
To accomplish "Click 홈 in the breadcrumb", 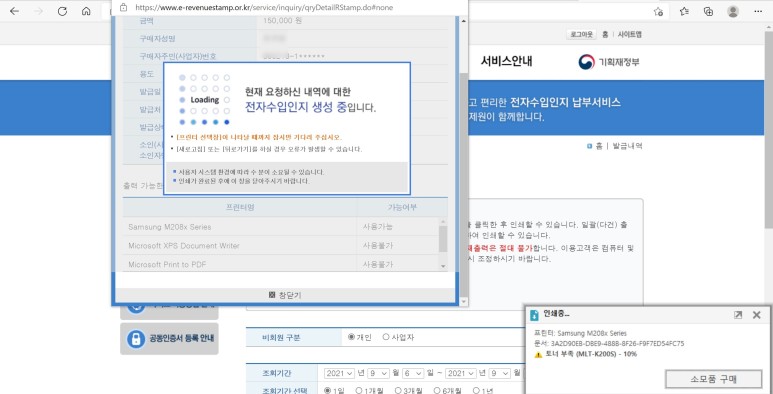I will point(599,146).
